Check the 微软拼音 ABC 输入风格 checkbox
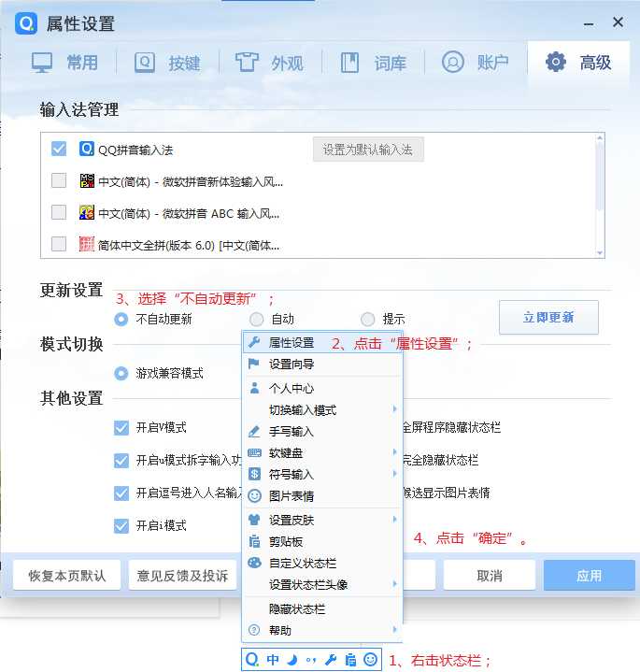This screenshot has height=672, width=640. coord(59,212)
